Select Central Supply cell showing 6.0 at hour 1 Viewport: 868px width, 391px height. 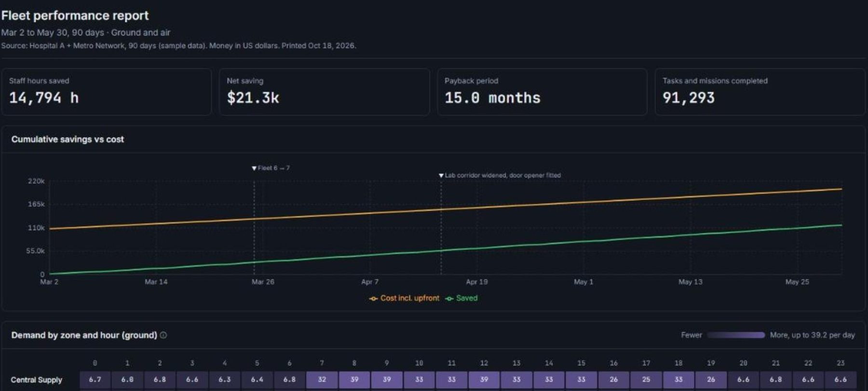tap(127, 380)
